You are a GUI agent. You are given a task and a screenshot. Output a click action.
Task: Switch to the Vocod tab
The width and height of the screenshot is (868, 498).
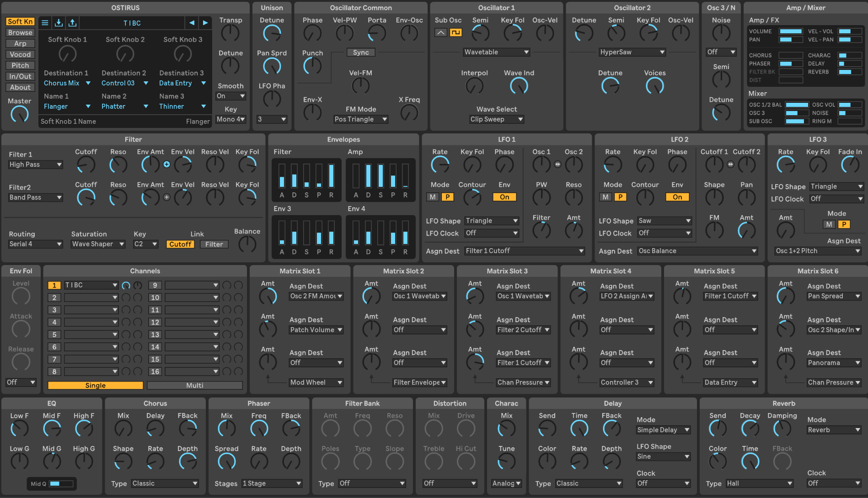click(20, 54)
